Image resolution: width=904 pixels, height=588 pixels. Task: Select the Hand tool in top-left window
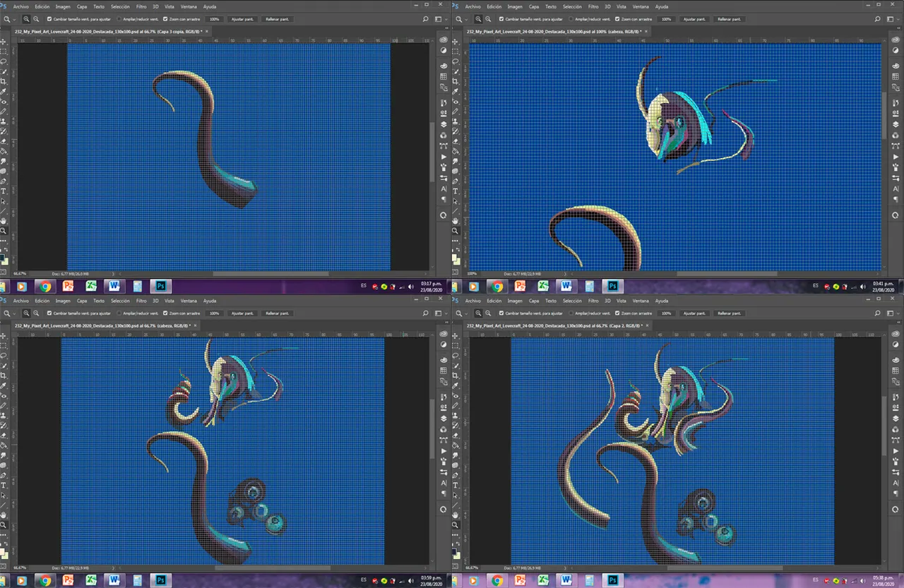tap(4, 220)
